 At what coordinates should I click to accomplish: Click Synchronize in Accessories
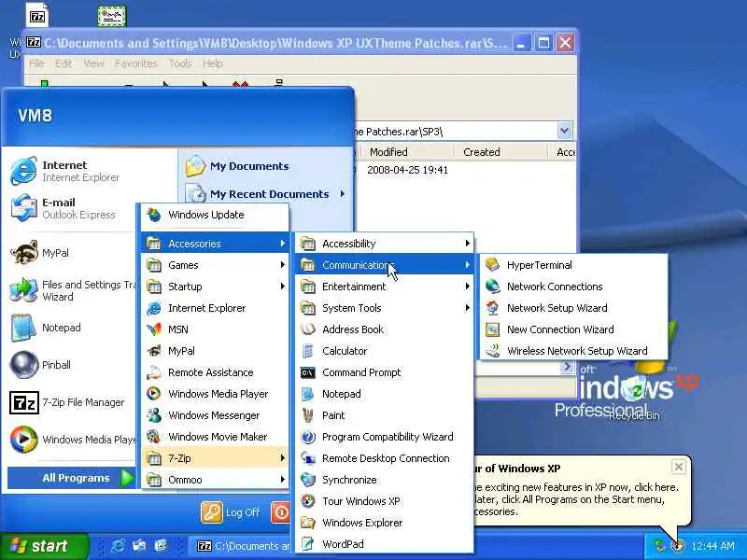click(385, 480)
